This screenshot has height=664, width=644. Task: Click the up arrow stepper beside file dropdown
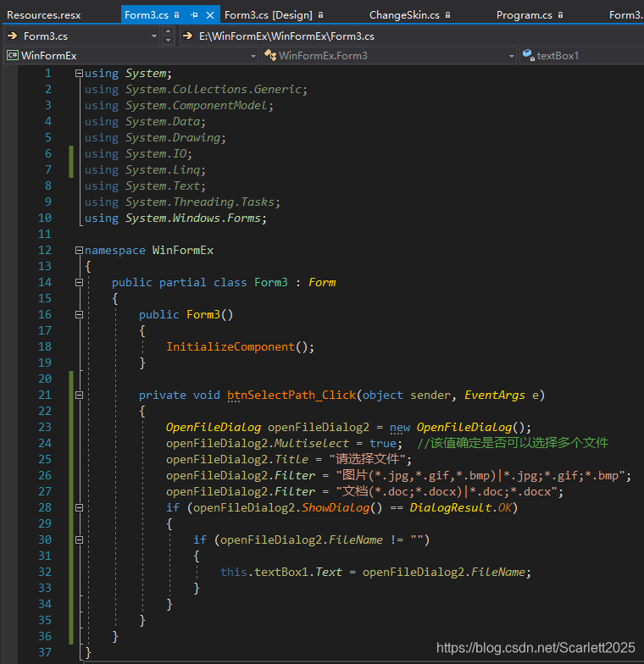(168, 31)
